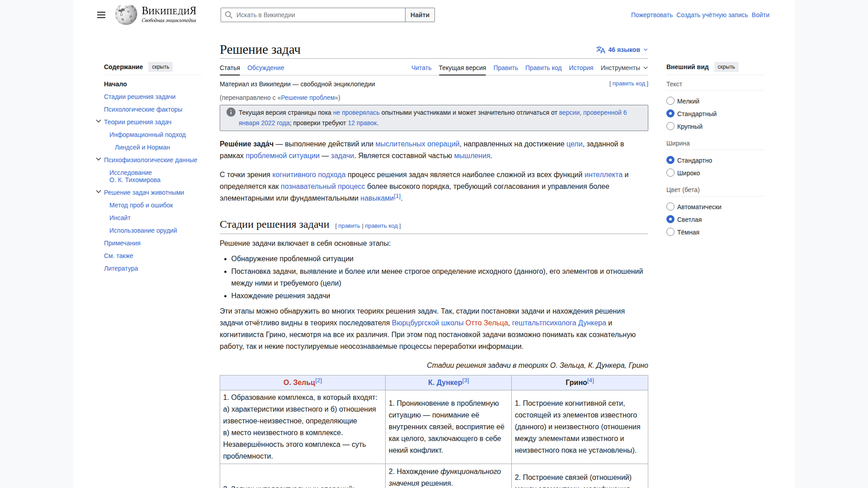This screenshot has width=868, height=488.
Task: Click the Wikipedia globe logo
Action: [x=126, y=15]
